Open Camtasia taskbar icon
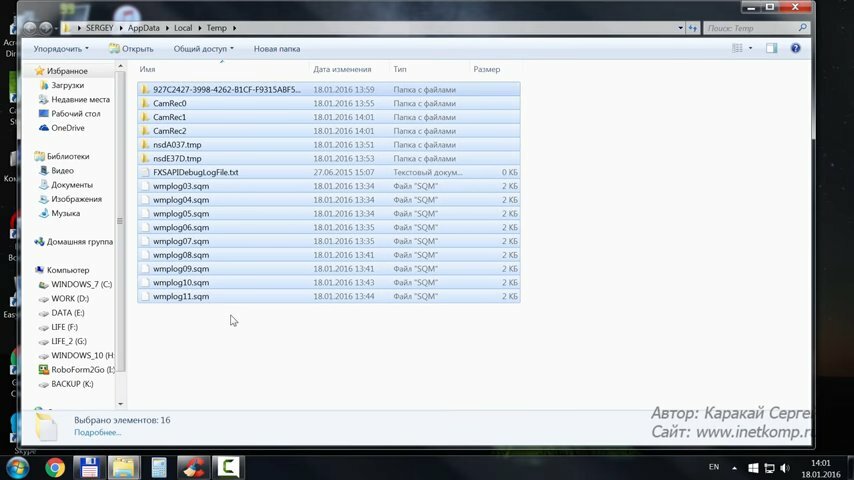 (228, 468)
